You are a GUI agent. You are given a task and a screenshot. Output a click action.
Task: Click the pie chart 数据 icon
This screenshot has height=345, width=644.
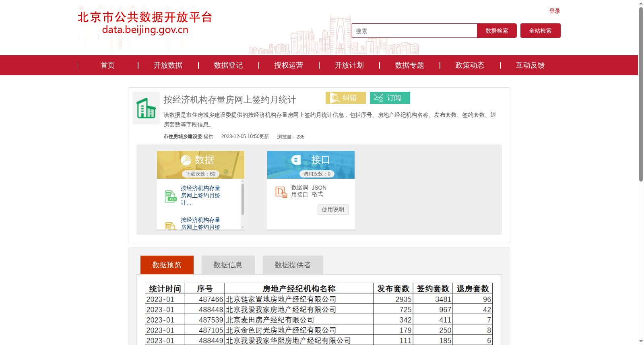point(186,160)
